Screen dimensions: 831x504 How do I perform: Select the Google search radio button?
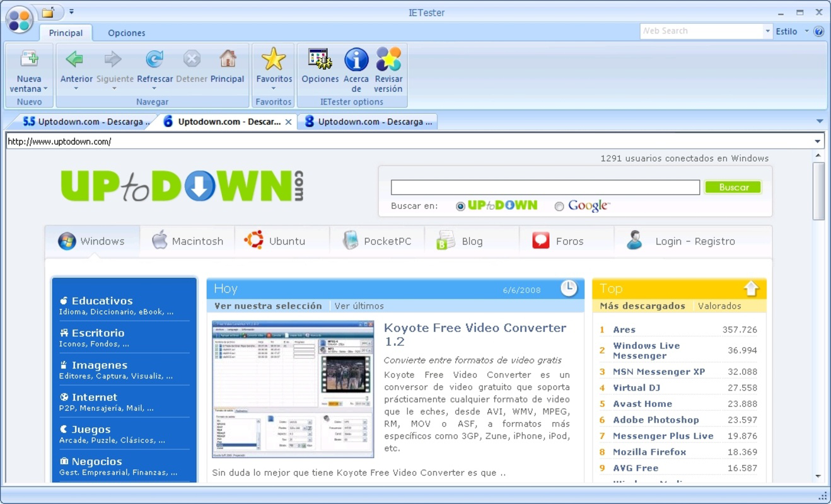(x=559, y=206)
